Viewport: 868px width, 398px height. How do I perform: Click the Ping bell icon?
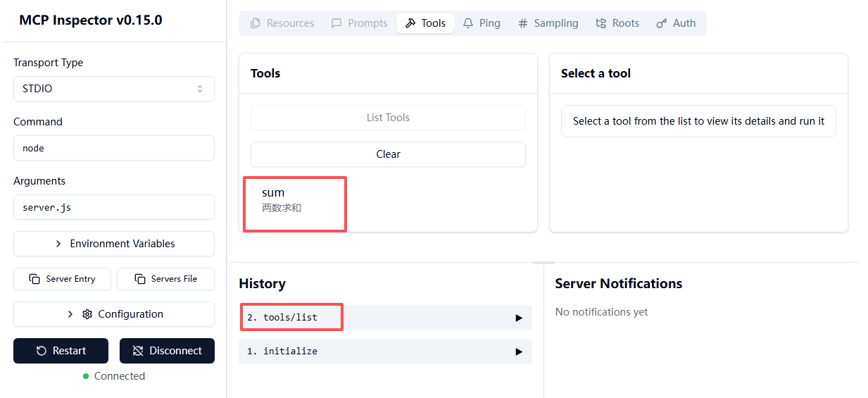(468, 23)
